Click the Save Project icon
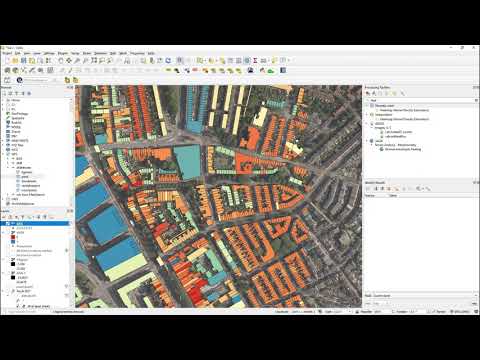This screenshot has width=480, height=360. coord(23,60)
